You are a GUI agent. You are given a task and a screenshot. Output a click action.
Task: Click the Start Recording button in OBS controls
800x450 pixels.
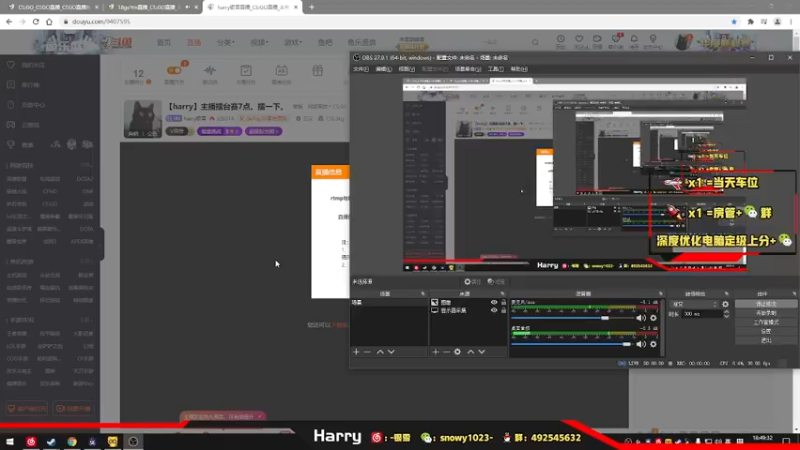point(766,313)
